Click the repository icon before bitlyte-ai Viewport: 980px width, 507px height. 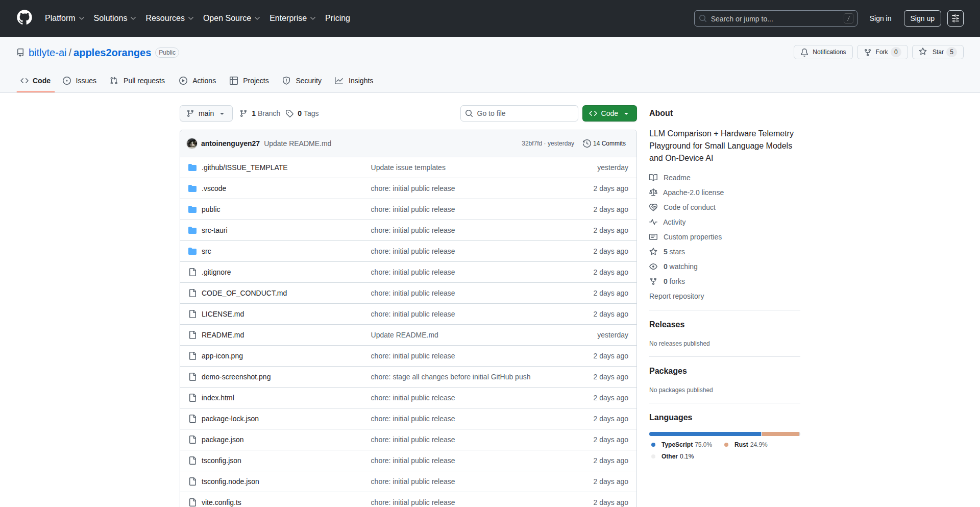pyautogui.click(x=20, y=53)
